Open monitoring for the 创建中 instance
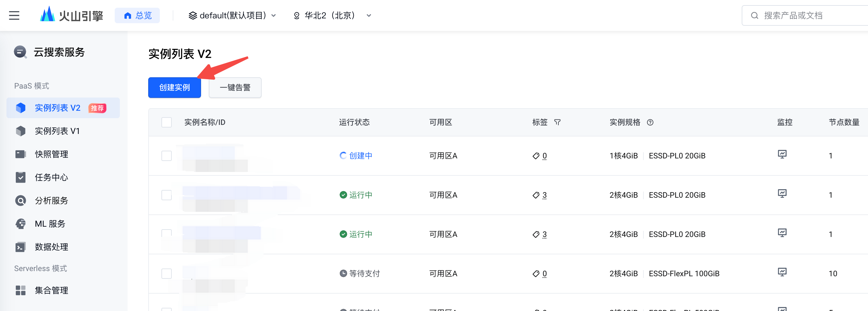The width and height of the screenshot is (868, 311). coord(782,155)
